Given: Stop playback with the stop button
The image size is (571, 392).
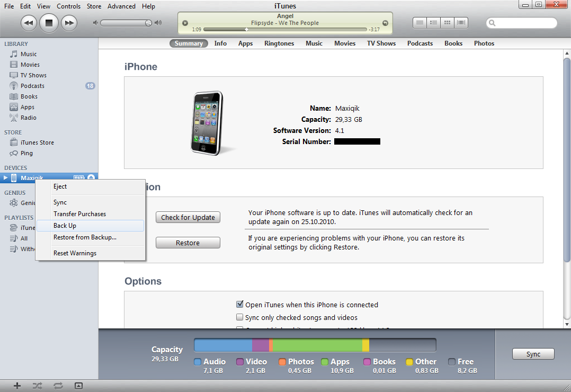Looking at the screenshot, I should coord(49,23).
